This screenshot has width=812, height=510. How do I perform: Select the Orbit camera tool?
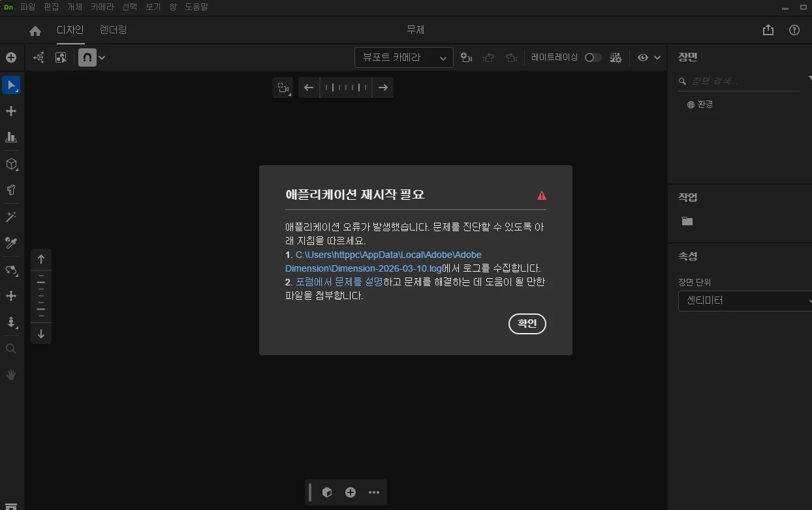pos(11,270)
